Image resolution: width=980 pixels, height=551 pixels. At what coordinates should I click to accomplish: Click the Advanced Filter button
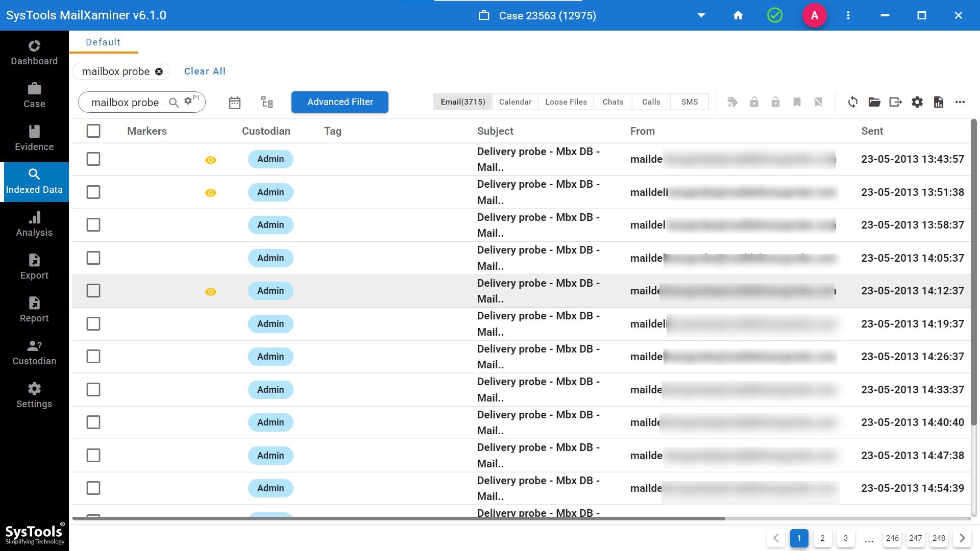click(x=340, y=102)
